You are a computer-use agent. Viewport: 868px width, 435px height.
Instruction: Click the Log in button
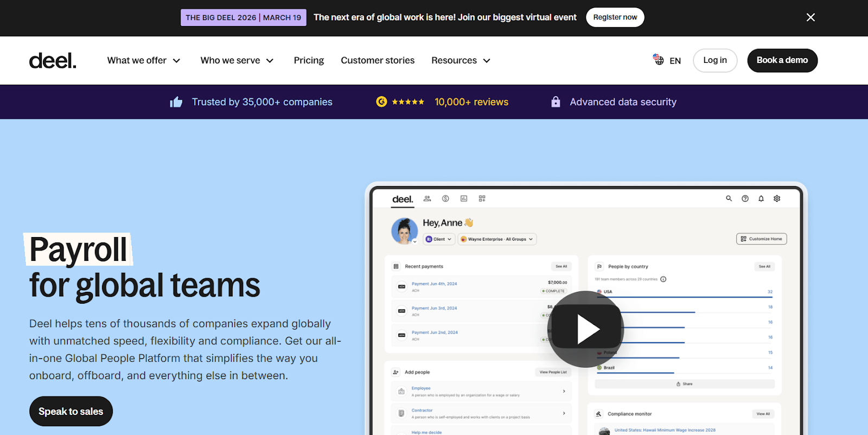[x=715, y=60]
